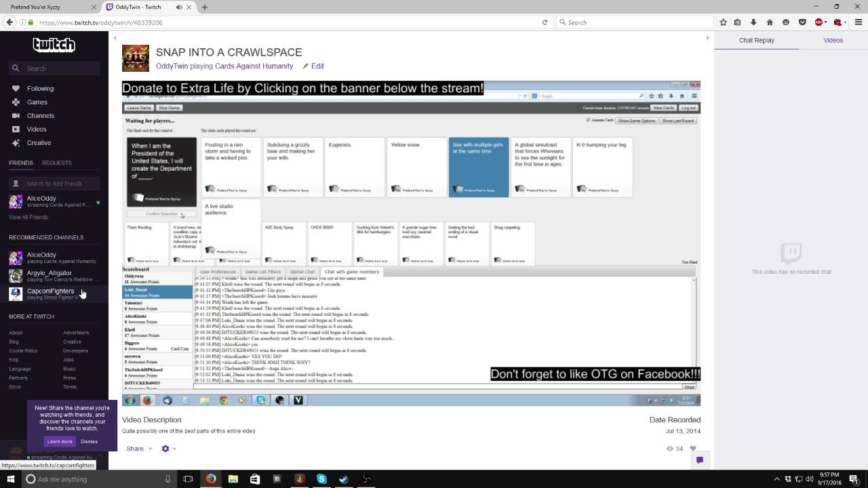The height and width of the screenshot is (488, 868).
Task: Click the Firefox home icon
Action: click(770, 22)
